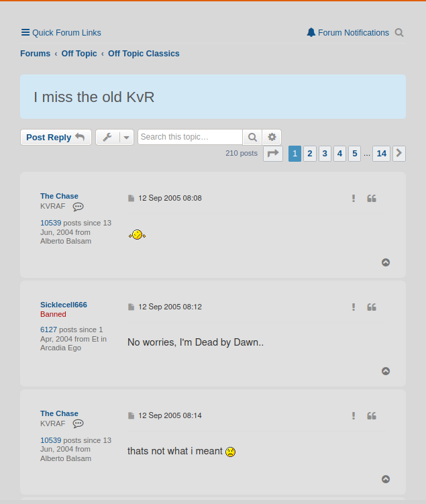426x504 pixels.
Task: Jump to page 14 of the topic
Action: [x=381, y=154]
